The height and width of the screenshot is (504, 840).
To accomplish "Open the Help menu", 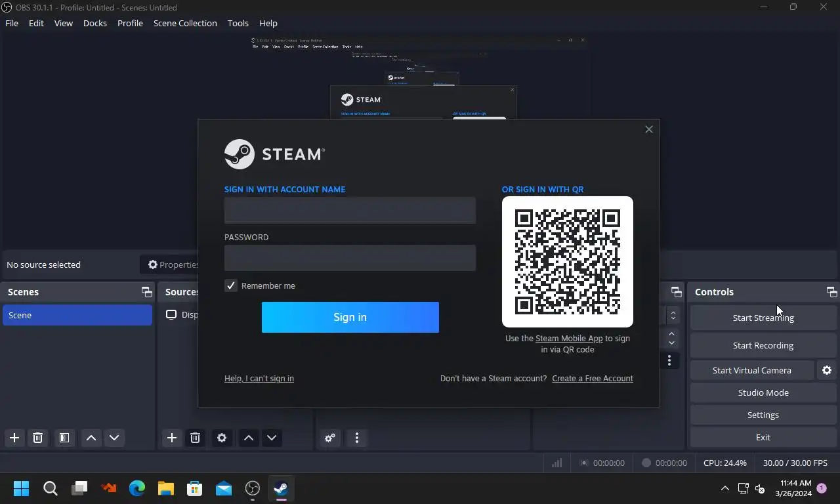I will click(x=268, y=23).
